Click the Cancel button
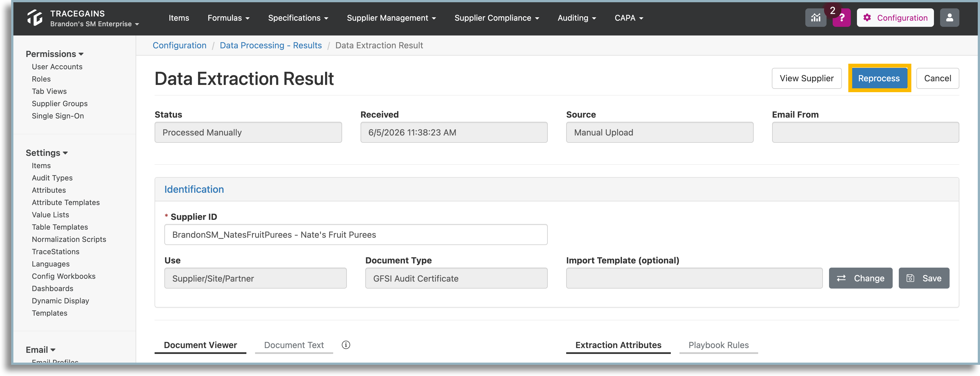 [937, 78]
